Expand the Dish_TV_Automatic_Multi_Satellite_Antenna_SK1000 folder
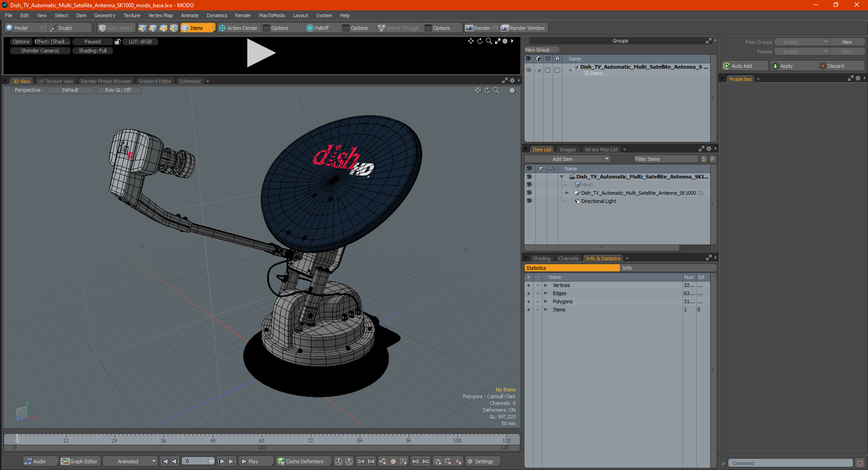Viewport: 868px width, 470px height. [567, 193]
